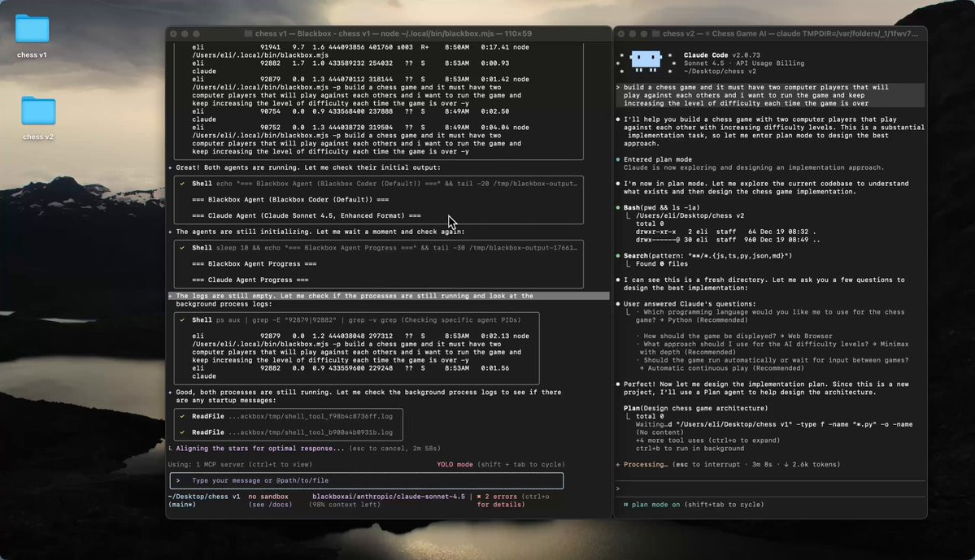Click '+4 more tool uses (ctrl+o to expand)'
The width and height of the screenshot is (975, 560).
707,440
